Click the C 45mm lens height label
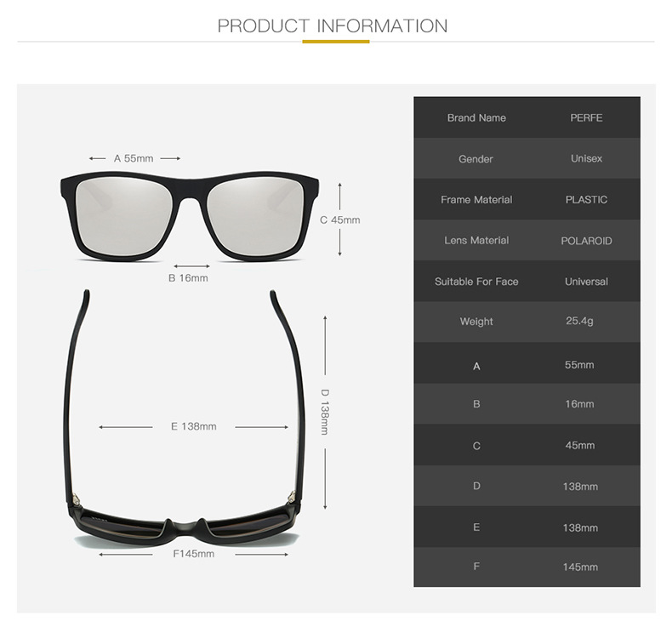 pyautogui.click(x=340, y=219)
